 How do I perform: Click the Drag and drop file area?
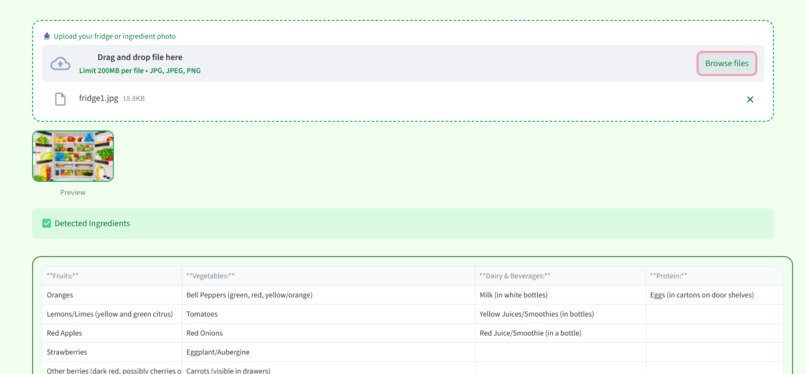point(402,63)
